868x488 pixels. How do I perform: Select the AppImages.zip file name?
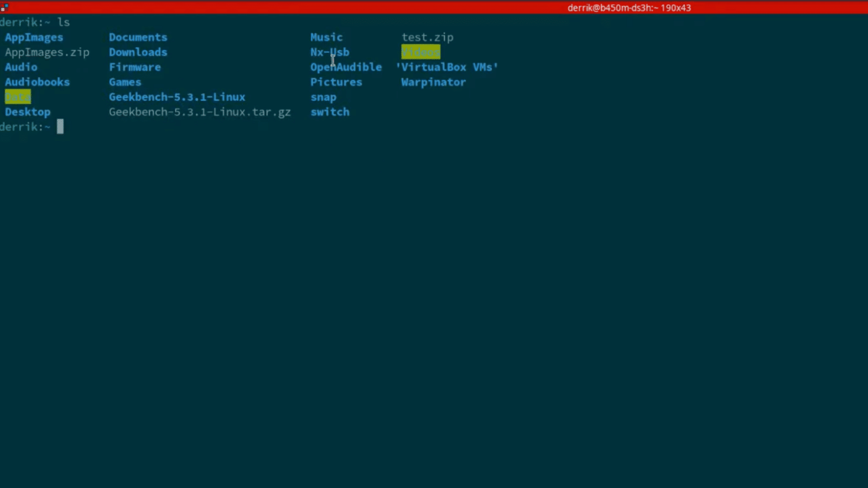[47, 52]
